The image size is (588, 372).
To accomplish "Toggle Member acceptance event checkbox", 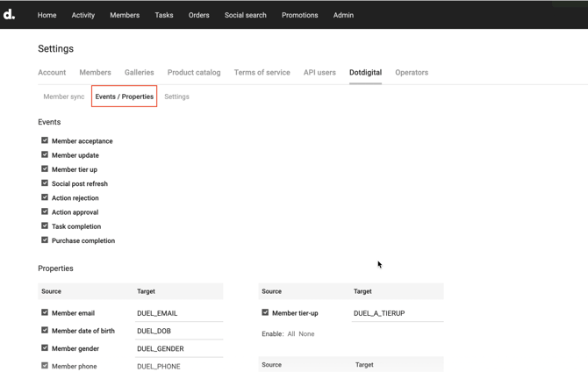I will [45, 140].
